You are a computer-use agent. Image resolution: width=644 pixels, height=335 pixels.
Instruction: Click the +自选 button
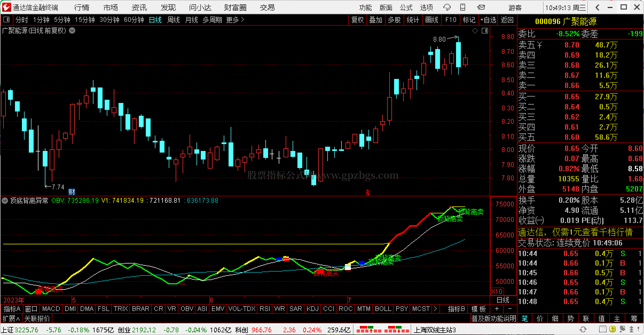click(x=488, y=20)
